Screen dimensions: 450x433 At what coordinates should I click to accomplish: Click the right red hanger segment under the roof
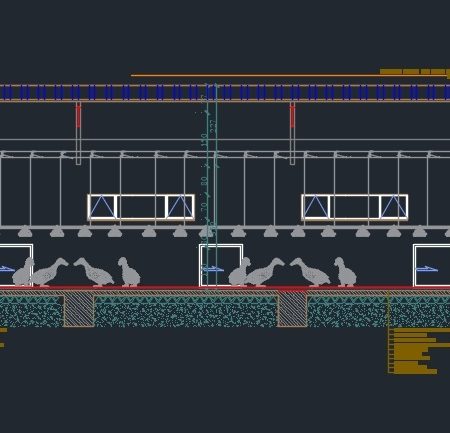point(292,115)
